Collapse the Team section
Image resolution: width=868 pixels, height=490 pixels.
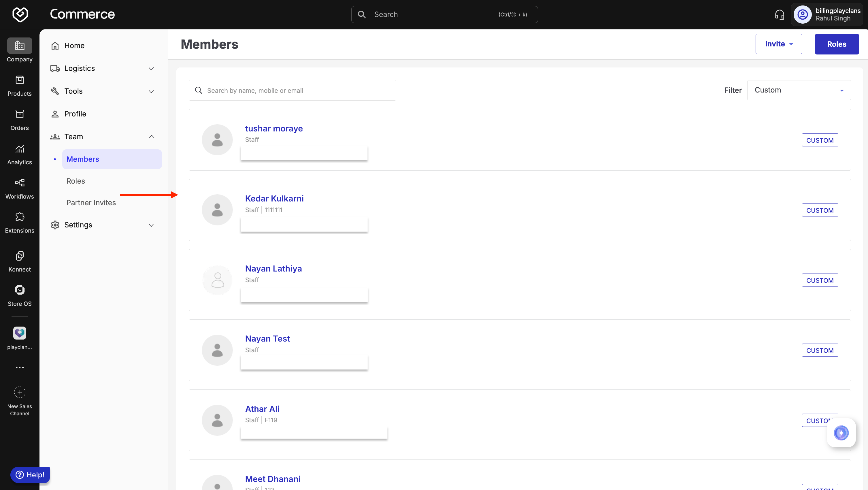151,137
